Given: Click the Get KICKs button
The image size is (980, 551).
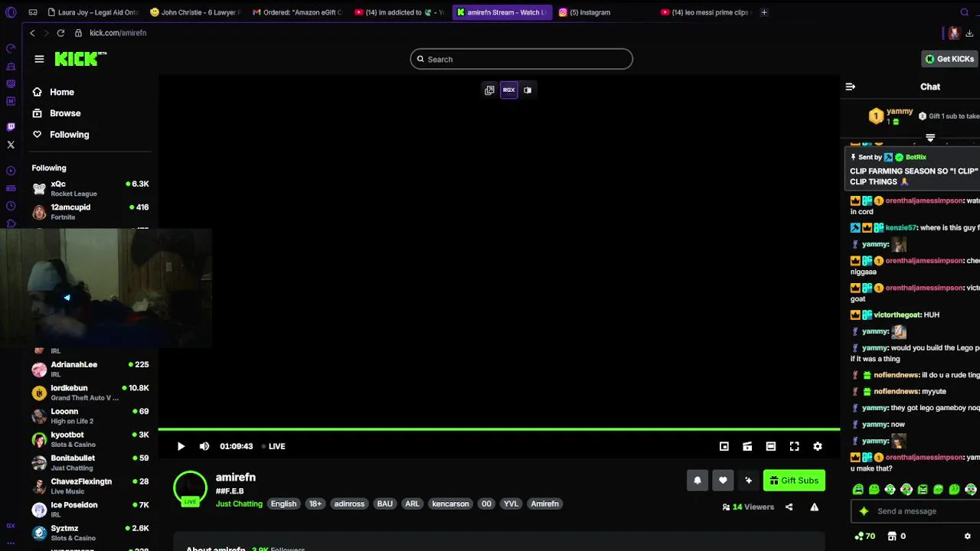Looking at the screenshot, I should coord(949,59).
